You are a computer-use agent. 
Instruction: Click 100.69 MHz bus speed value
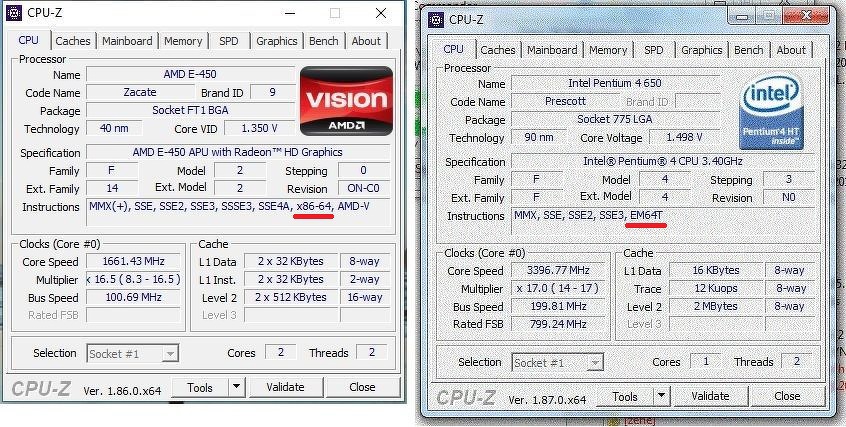[133, 297]
